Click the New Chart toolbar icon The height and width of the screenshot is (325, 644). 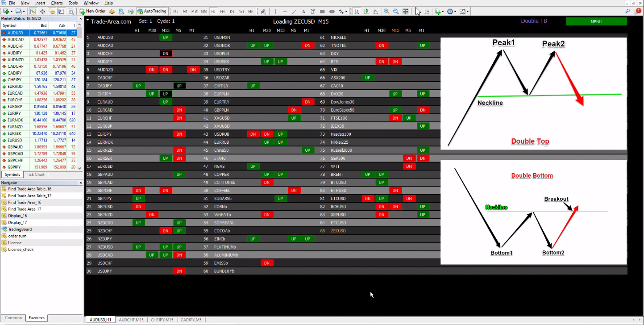click(6, 11)
